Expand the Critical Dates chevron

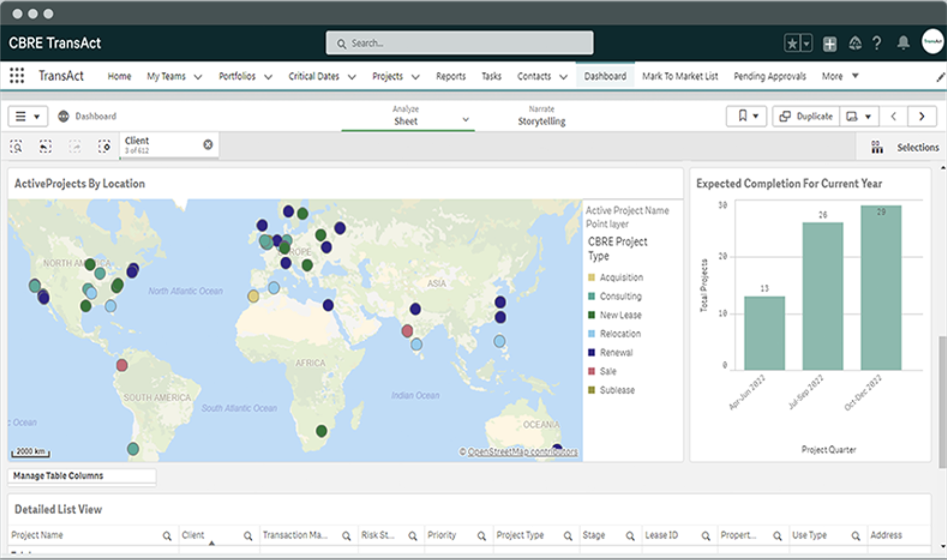pos(352,77)
